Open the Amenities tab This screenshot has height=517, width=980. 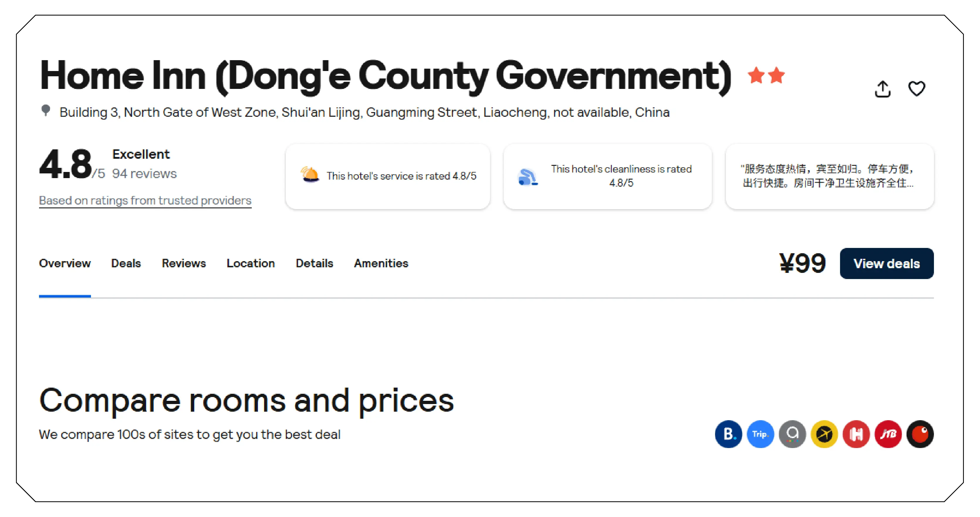pos(381,263)
